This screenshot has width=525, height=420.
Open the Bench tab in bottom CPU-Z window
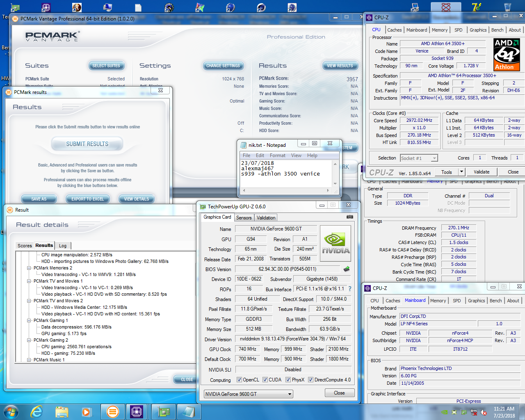click(x=495, y=301)
